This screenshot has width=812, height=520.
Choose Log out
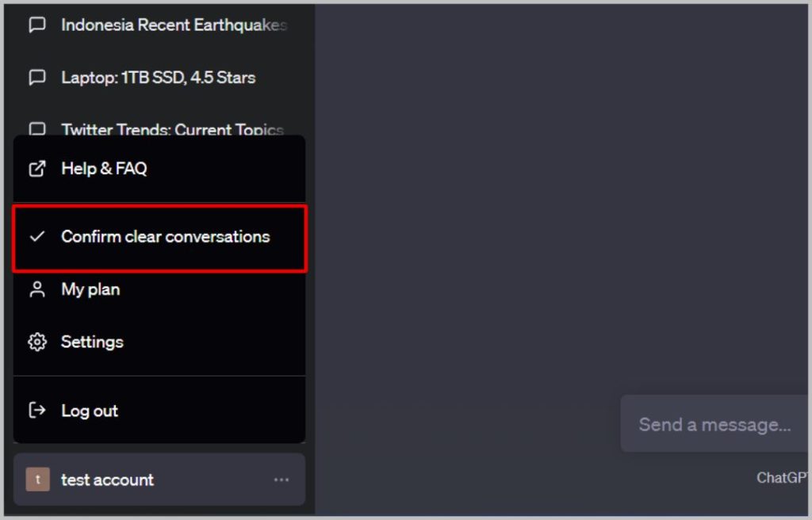159,410
